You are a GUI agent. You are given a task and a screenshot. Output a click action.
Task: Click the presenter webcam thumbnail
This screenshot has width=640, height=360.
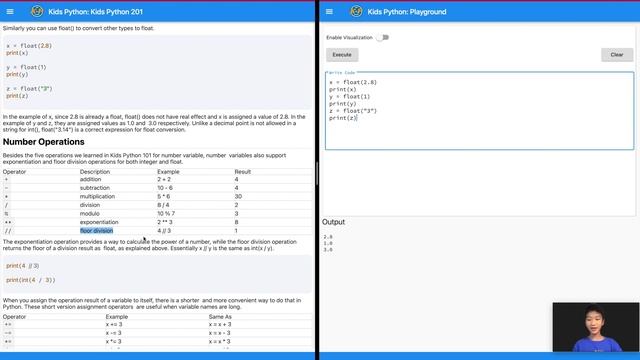[x=596, y=327]
